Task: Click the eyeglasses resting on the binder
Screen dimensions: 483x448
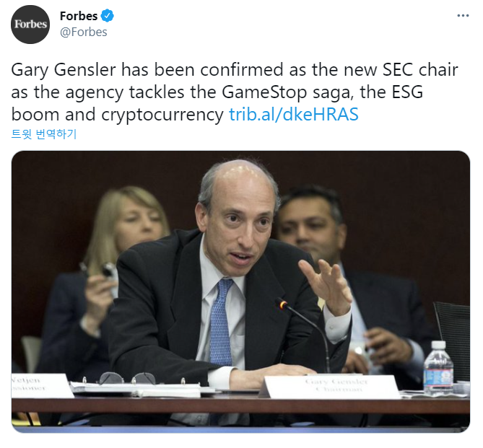Action: pos(127,378)
